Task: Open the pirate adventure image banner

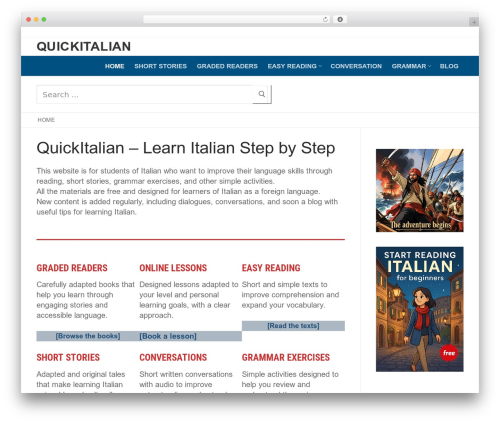Action: (x=420, y=190)
